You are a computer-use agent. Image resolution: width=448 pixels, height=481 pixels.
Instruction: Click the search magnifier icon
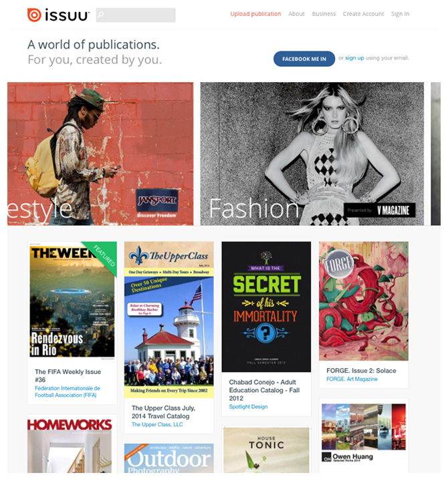click(x=101, y=15)
